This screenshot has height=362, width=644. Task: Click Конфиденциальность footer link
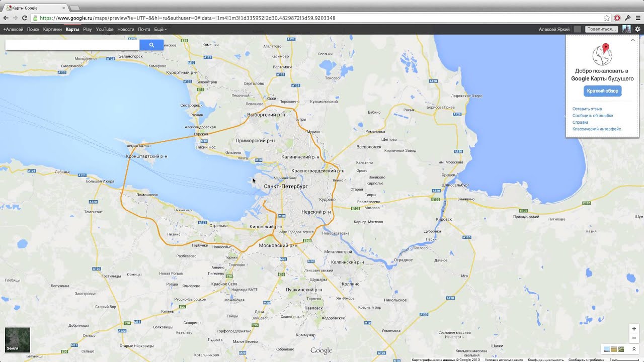[545, 360]
